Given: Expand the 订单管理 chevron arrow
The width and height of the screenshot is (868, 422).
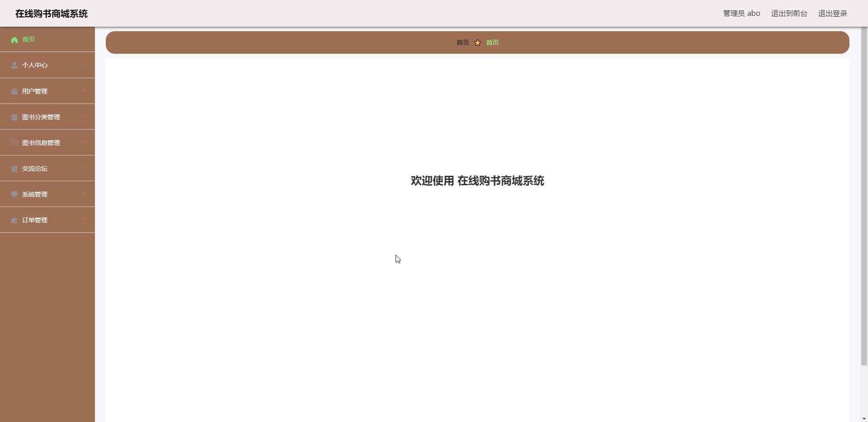Looking at the screenshot, I should (83, 219).
